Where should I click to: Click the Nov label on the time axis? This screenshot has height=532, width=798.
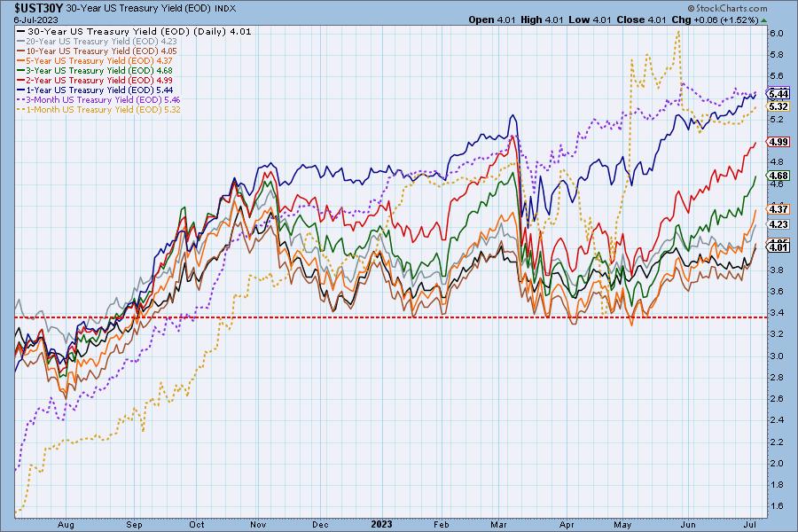point(258,524)
